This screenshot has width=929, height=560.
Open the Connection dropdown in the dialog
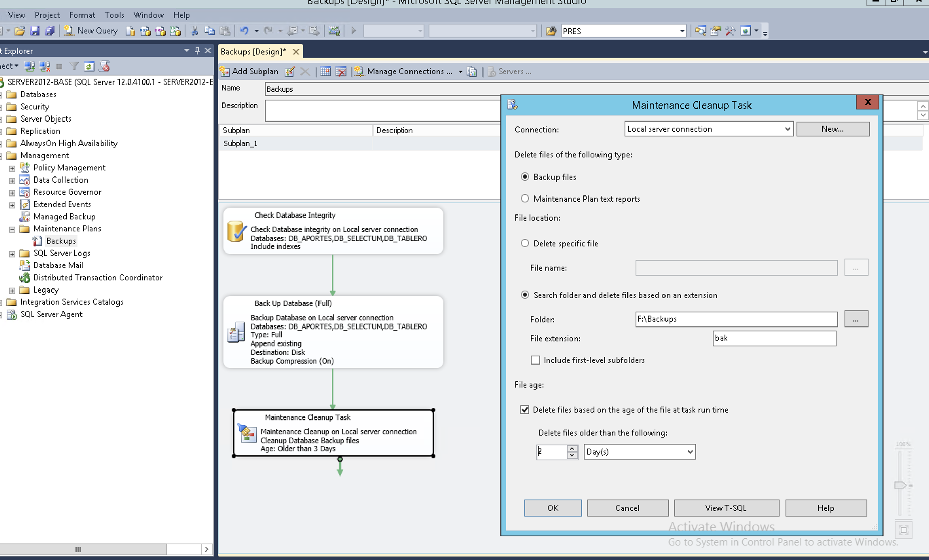(x=787, y=129)
